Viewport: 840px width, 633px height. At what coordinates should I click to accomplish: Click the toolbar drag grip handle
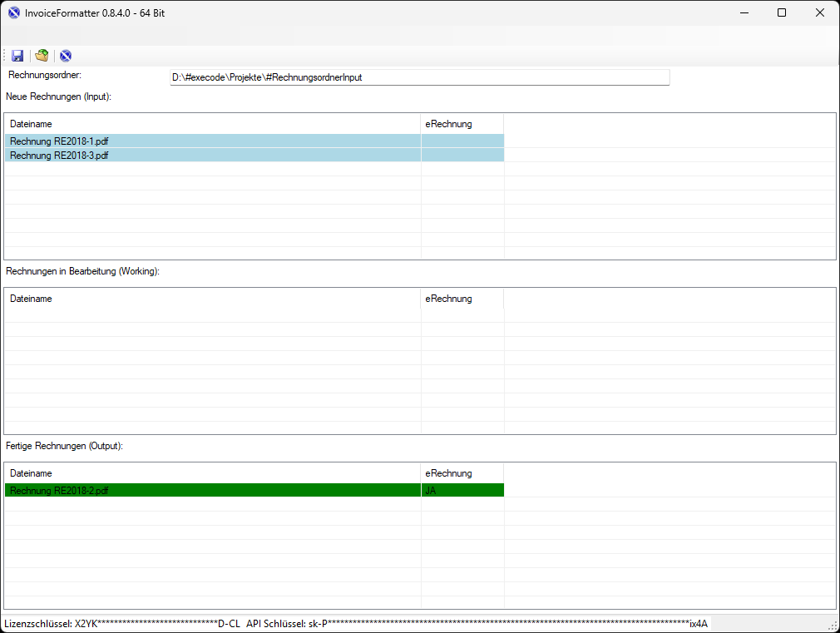(x=5, y=56)
